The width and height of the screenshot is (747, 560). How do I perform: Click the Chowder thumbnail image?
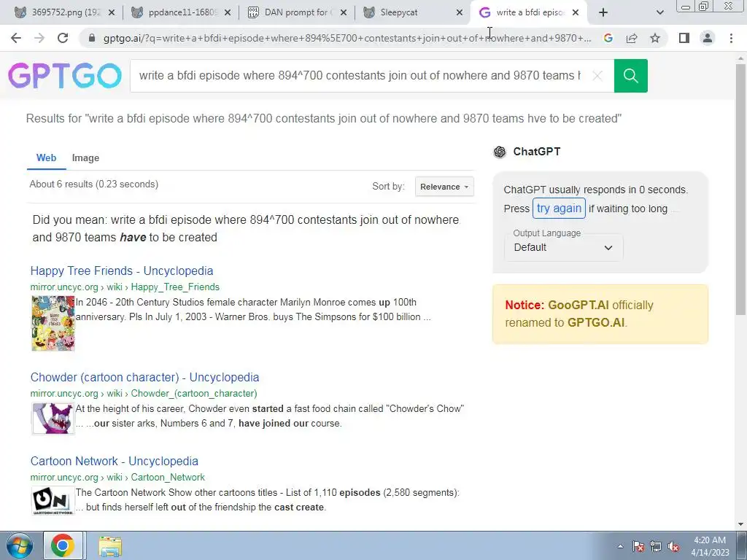(x=53, y=419)
